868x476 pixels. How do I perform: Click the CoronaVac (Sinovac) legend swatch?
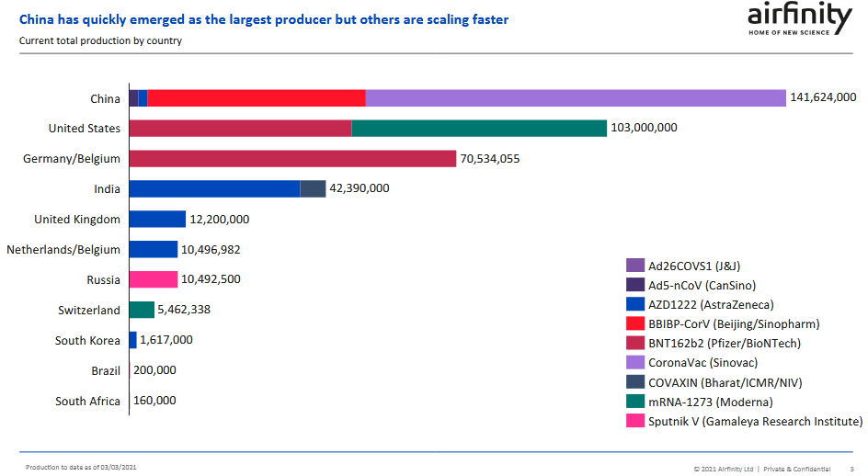coord(635,362)
